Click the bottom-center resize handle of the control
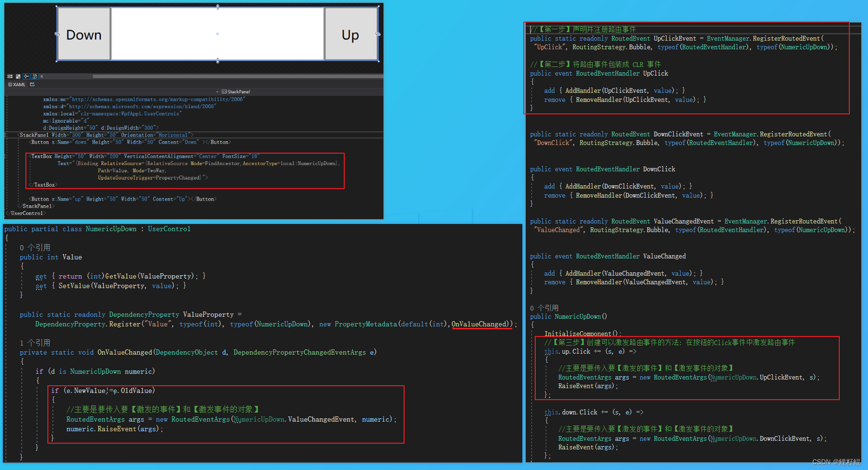868x470 pixels. pyautogui.click(x=218, y=61)
